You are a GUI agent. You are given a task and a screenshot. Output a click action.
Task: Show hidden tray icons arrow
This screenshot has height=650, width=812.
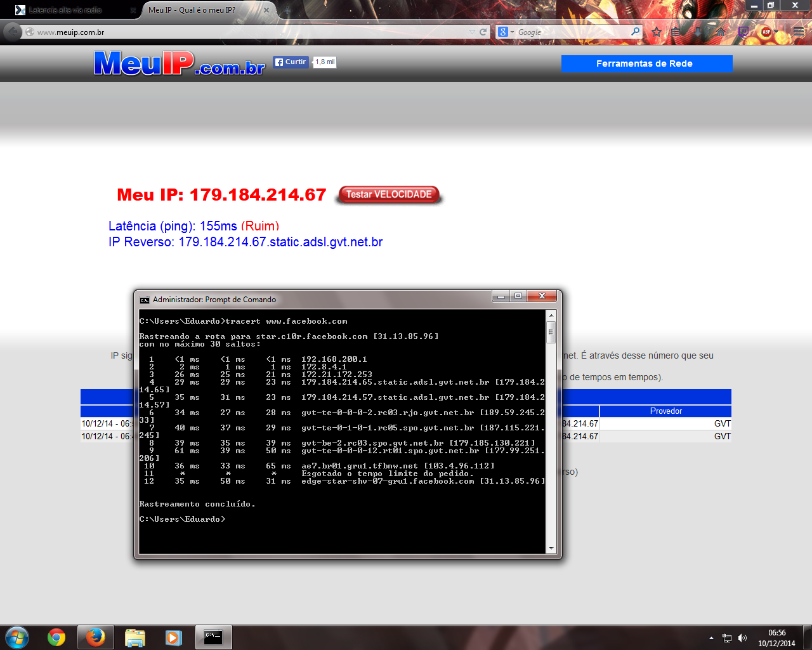point(711,638)
